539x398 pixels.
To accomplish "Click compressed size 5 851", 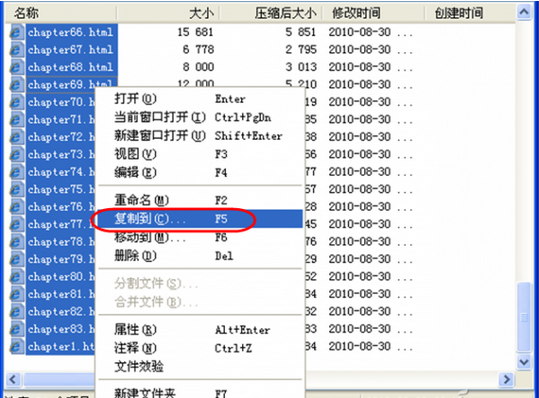I will (300, 32).
